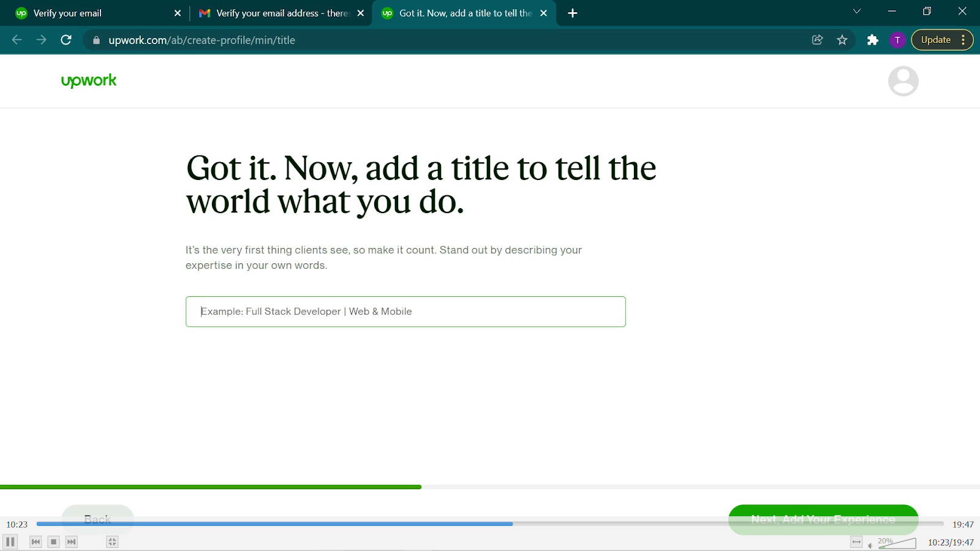
Task: Go forward in browser history
Action: click(x=41, y=40)
